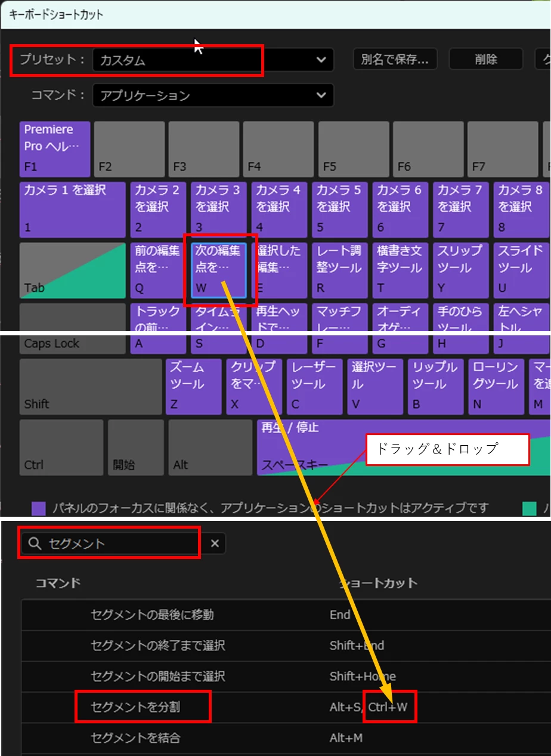Click the Alt+S, Ctrl+W shortcut cell
The image size is (551, 756).
tap(369, 708)
